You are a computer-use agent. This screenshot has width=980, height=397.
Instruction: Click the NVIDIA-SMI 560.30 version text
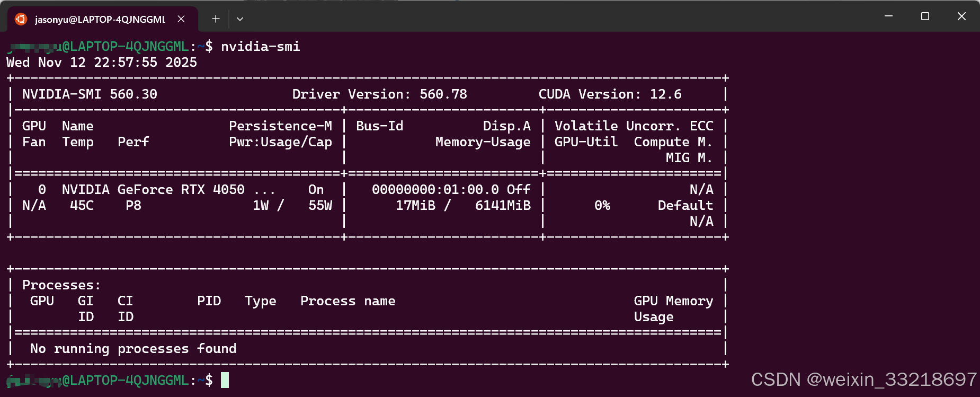coord(90,94)
